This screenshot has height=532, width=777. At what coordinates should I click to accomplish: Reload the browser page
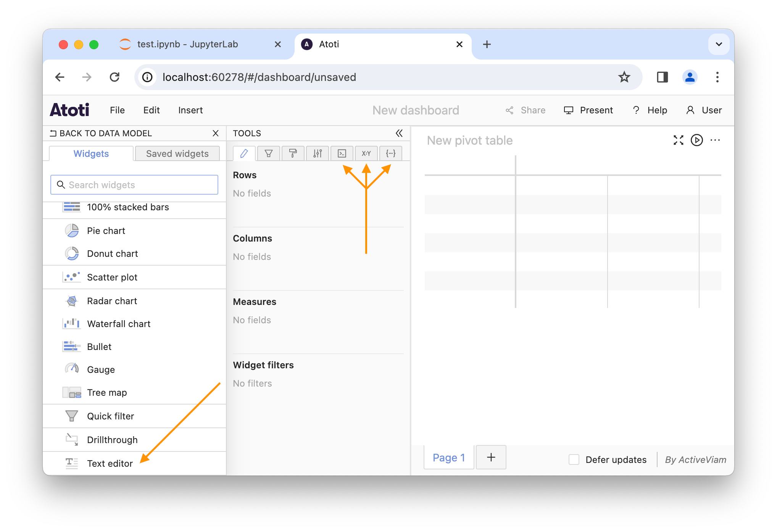(x=114, y=77)
